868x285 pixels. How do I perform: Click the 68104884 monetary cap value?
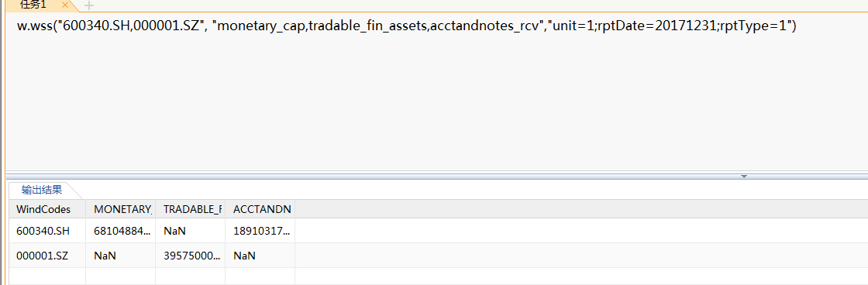(x=121, y=231)
